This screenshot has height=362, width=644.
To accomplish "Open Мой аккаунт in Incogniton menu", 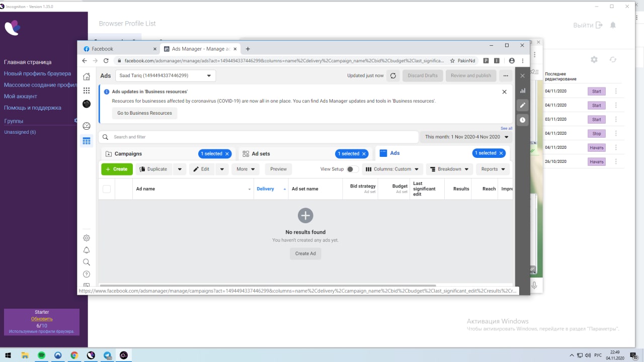I will click(21, 96).
